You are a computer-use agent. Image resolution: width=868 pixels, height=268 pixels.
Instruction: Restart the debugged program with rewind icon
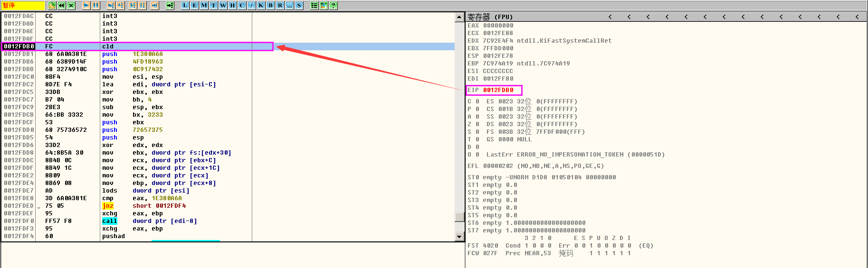coord(61,5)
